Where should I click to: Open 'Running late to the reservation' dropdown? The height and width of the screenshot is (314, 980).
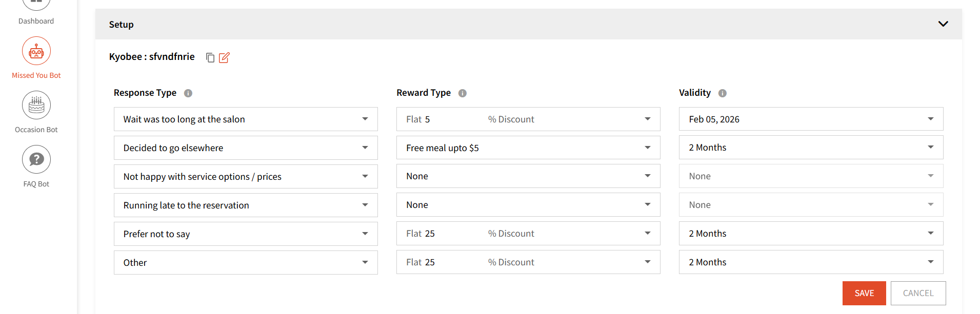coord(246,205)
